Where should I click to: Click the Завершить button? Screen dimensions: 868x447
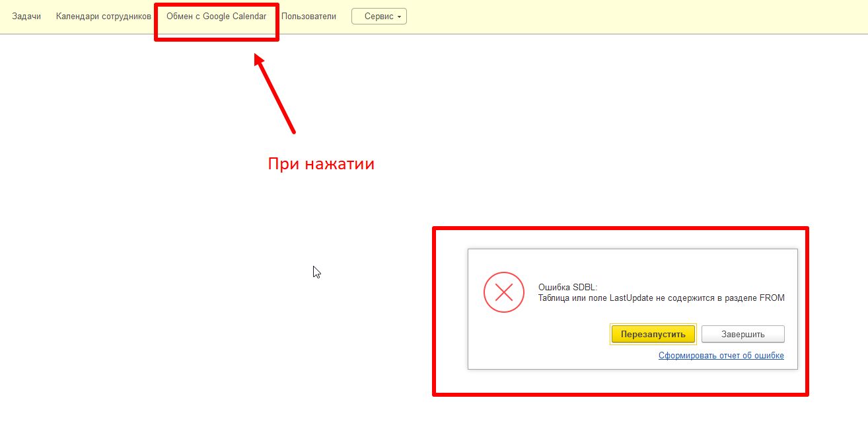click(743, 334)
